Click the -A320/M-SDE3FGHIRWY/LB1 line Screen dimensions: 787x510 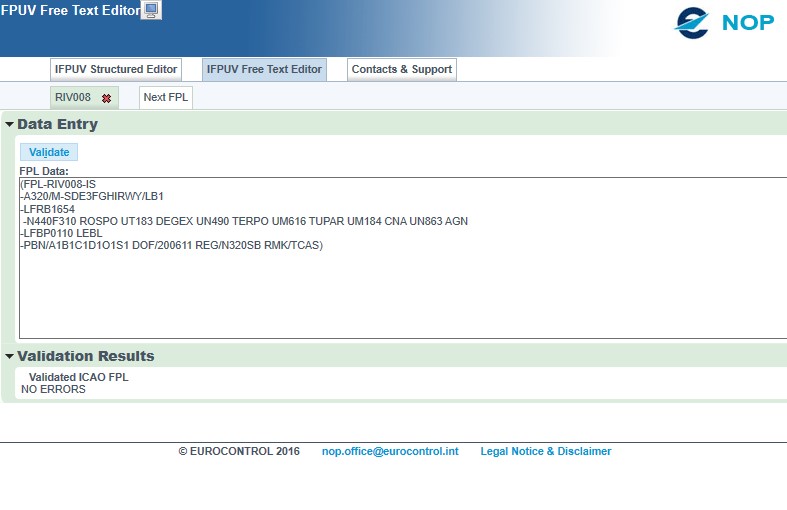click(x=92, y=196)
